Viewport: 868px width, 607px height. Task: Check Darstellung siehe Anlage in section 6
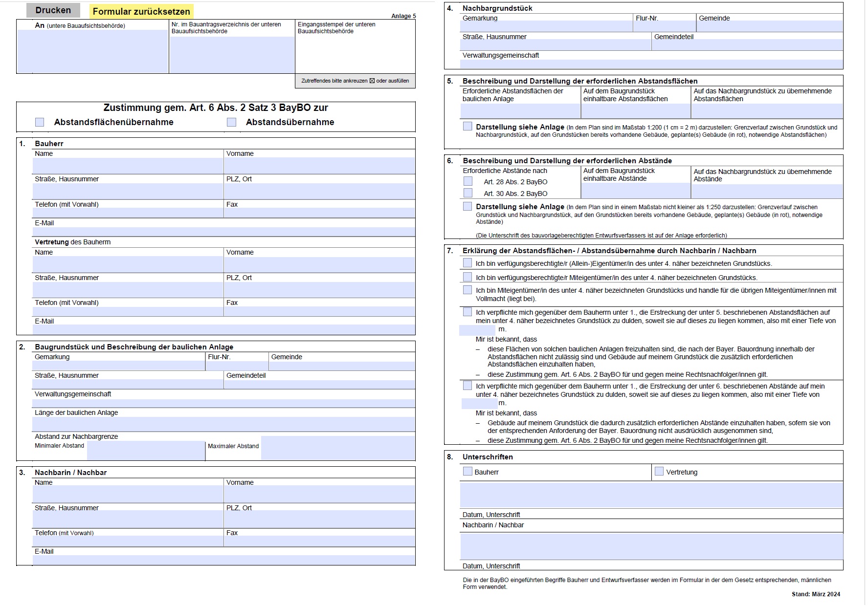click(468, 206)
